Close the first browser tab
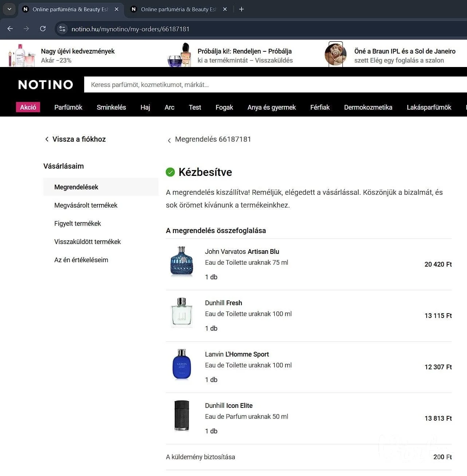467x476 pixels. 117,9
